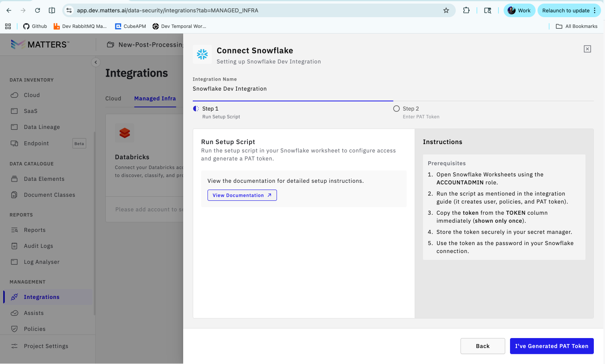Open the Dev RabbitMQ bookmark
605x364 pixels.
[x=80, y=26]
